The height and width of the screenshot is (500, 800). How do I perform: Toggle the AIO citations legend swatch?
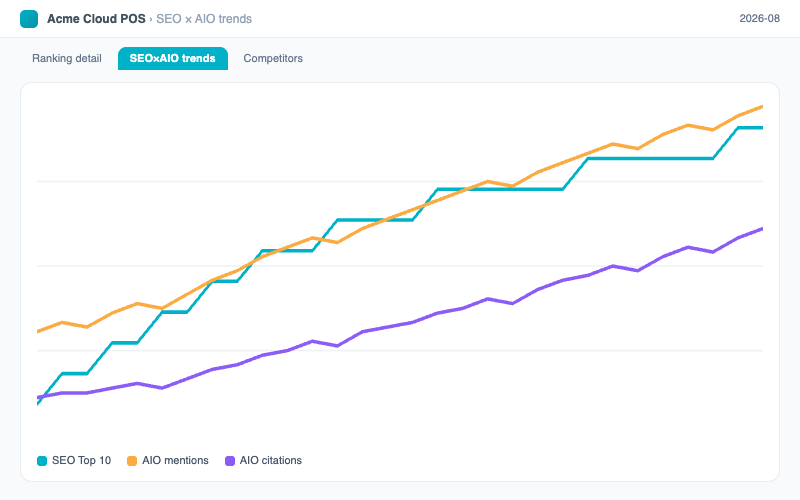pyautogui.click(x=230, y=461)
